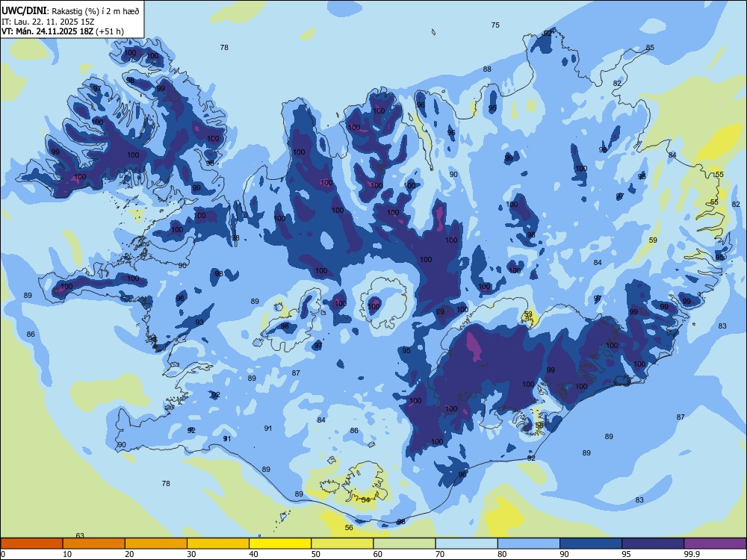Screen dimensions: 747x560
Task: Click the legend tick label 99.9
Action: click(x=691, y=554)
